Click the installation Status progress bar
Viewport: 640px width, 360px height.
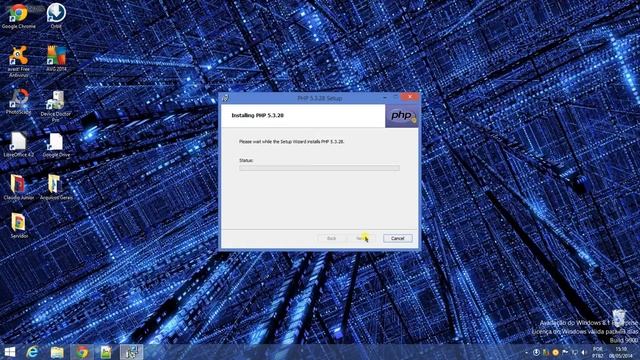point(319,168)
